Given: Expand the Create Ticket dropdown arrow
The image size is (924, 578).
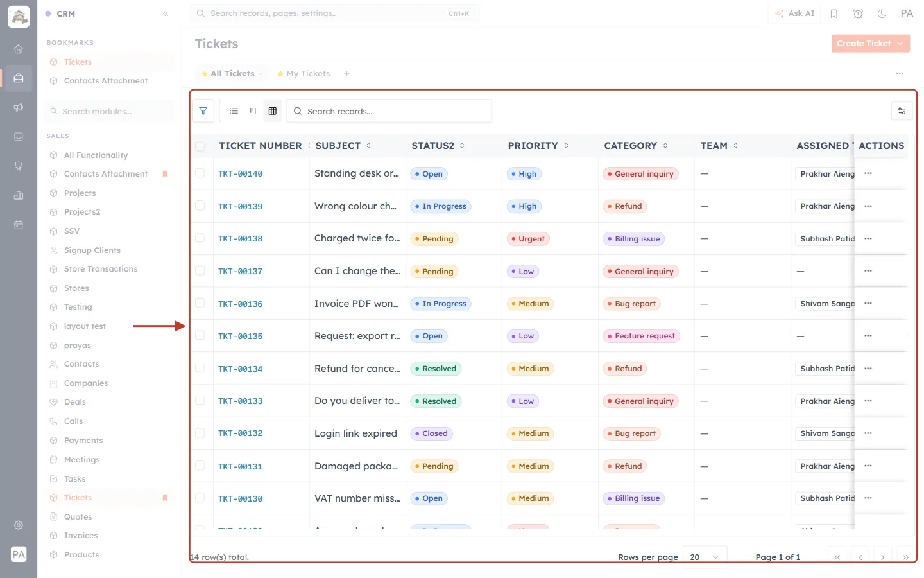Looking at the screenshot, I should click(900, 44).
